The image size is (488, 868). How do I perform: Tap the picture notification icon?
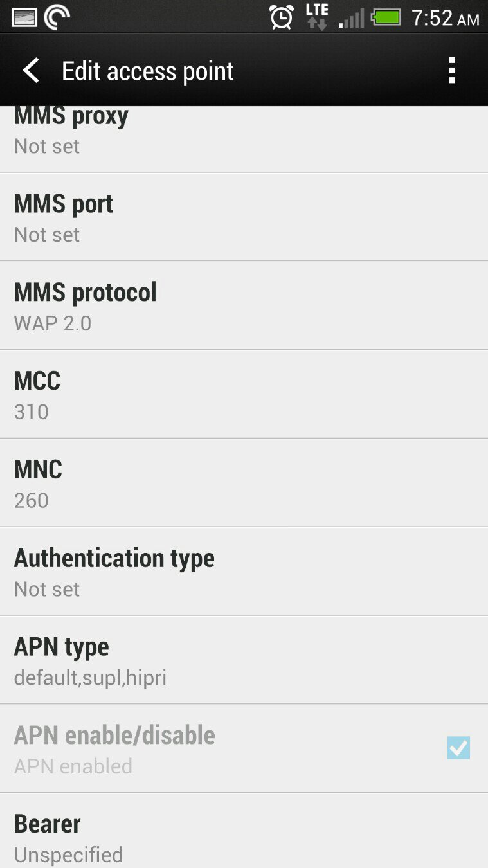pyautogui.click(x=24, y=17)
